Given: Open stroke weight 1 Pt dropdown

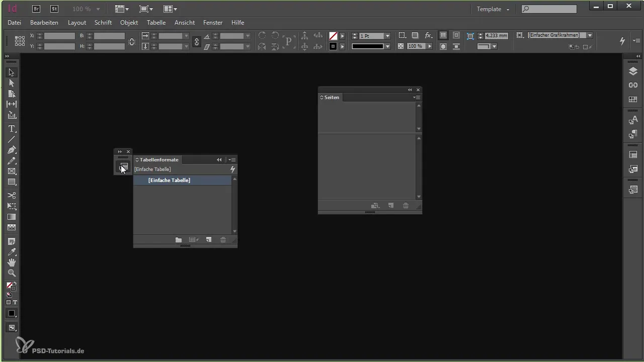Looking at the screenshot, I should coord(387,36).
